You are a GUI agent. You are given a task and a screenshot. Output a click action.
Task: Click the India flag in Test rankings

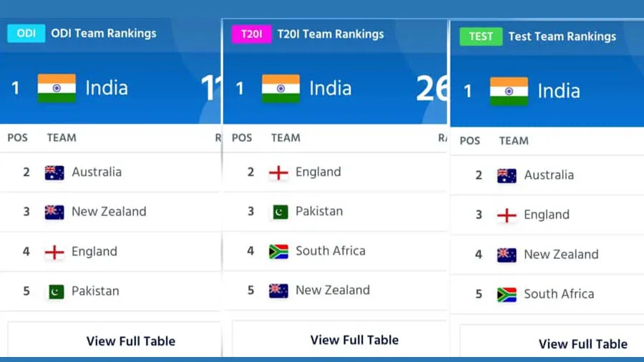(x=509, y=91)
